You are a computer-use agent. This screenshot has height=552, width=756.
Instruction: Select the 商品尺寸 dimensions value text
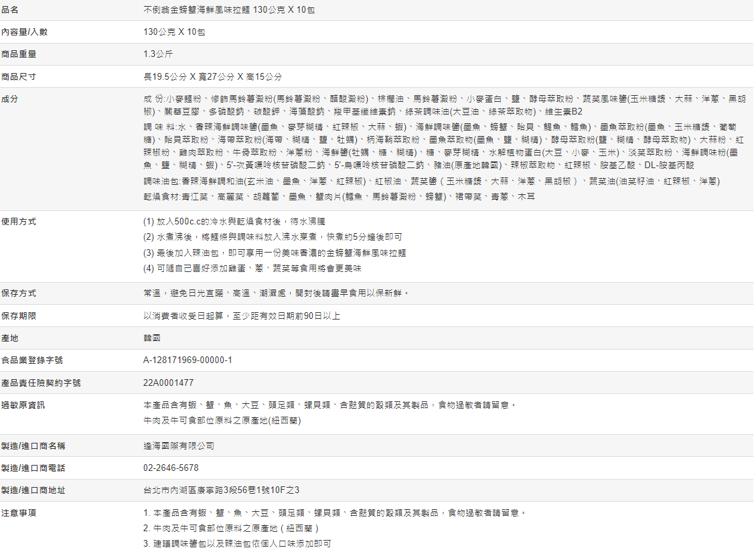(213, 77)
